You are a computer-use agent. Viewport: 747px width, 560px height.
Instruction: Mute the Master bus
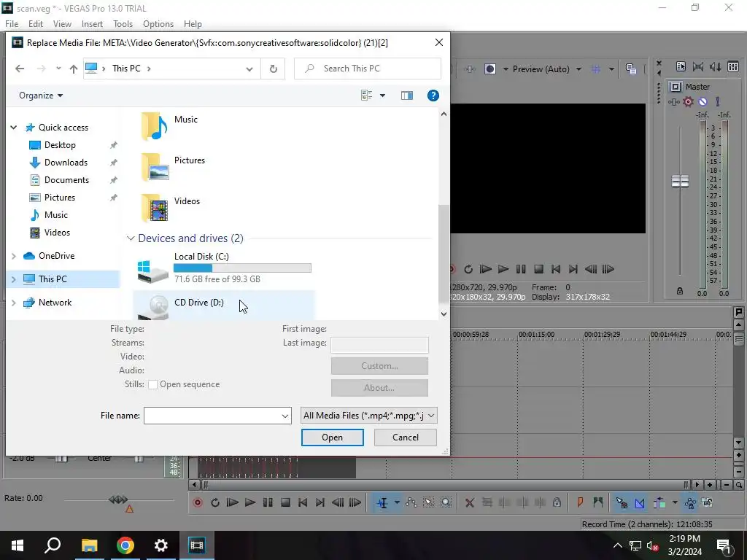coord(703,101)
